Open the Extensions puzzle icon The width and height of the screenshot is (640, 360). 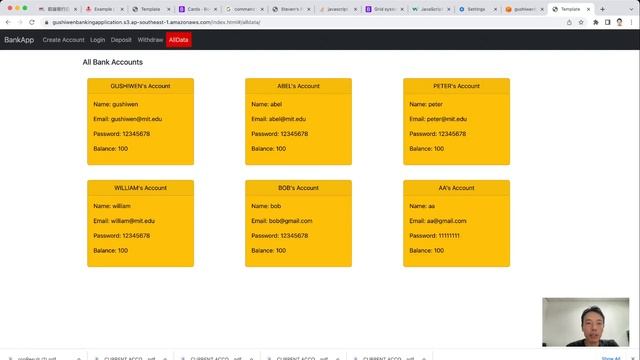pyautogui.click(x=596, y=22)
